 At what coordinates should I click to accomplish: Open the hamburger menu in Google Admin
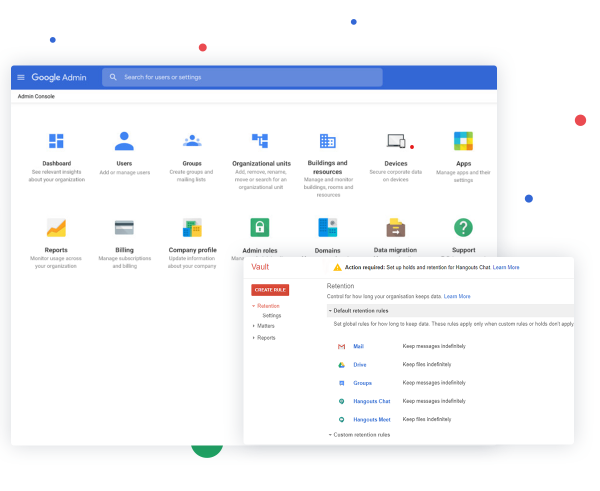click(21, 77)
